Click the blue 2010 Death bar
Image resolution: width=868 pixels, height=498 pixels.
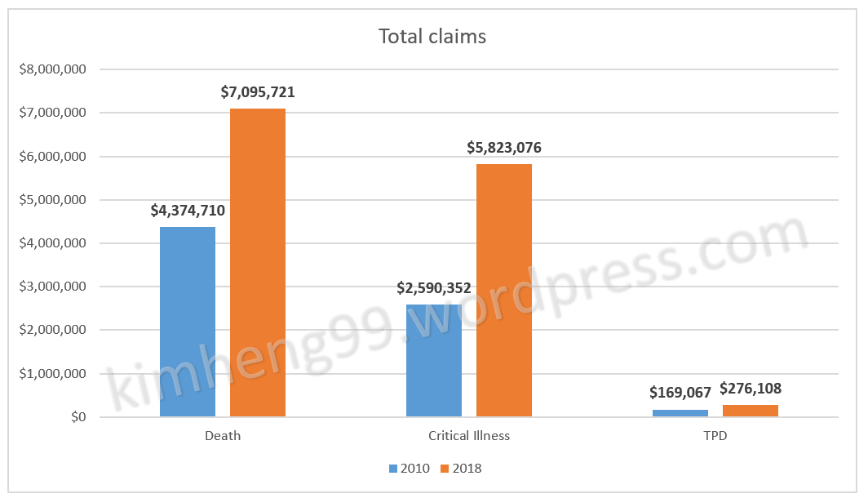pyautogui.click(x=188, y=322)
